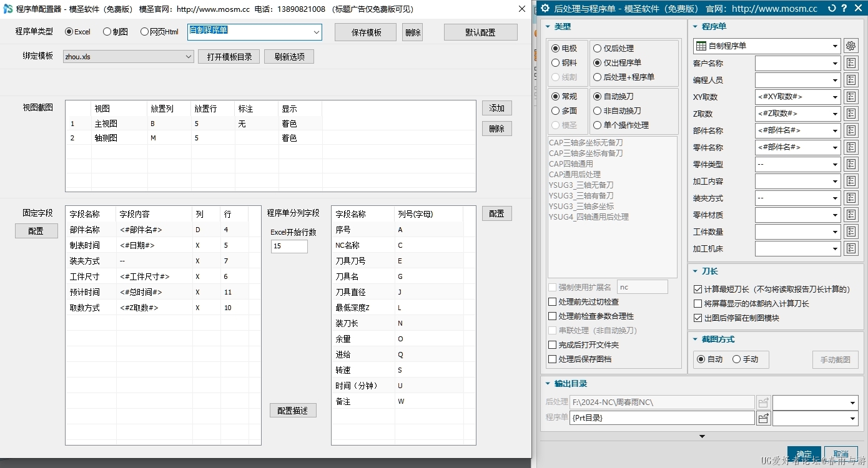
Task: Click 保存模板 button
Action: pyautogui.click(x=366, y=32)
